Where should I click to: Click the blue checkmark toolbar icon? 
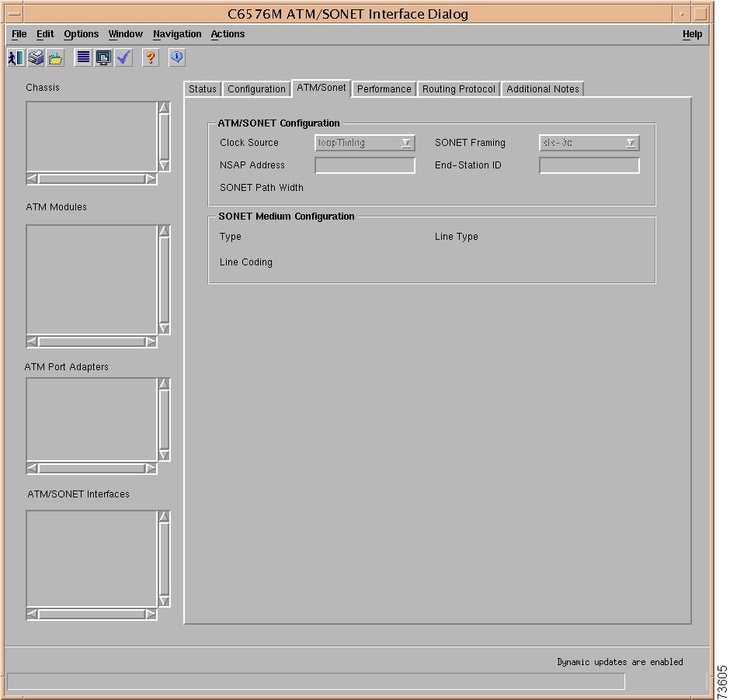[x=123, y=57]
